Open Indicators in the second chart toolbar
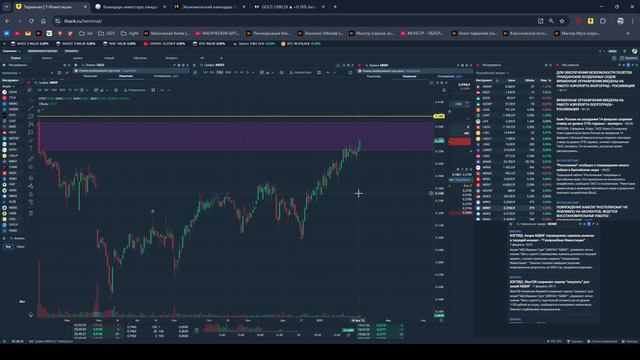Viewport: 640px width, 360px height. pos(300,73)
